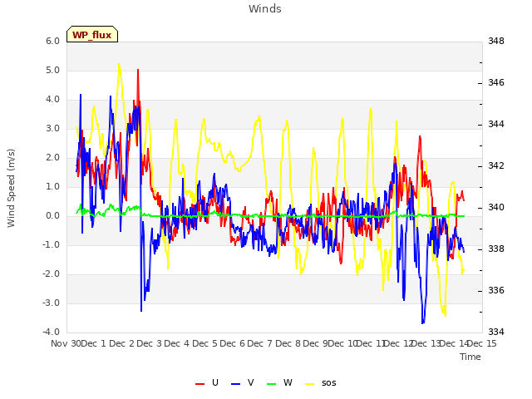
Task: Click the red U legend color marker
Action: tap(199, 384)
